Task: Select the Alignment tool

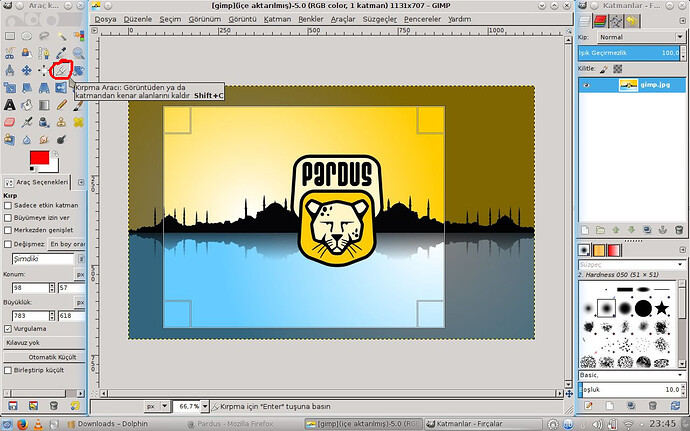Action: coord(44,70)
